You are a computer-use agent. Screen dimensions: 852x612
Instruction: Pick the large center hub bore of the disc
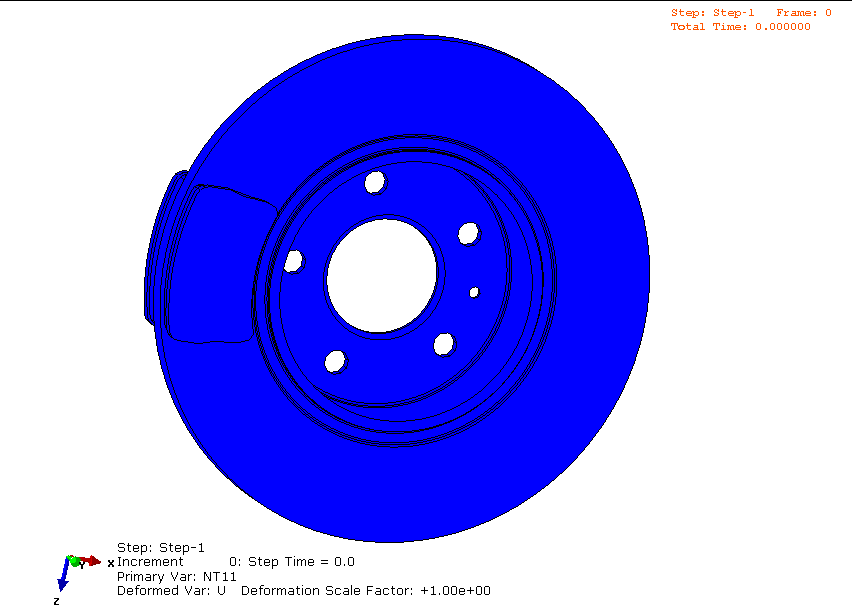[x=381, y=276]
